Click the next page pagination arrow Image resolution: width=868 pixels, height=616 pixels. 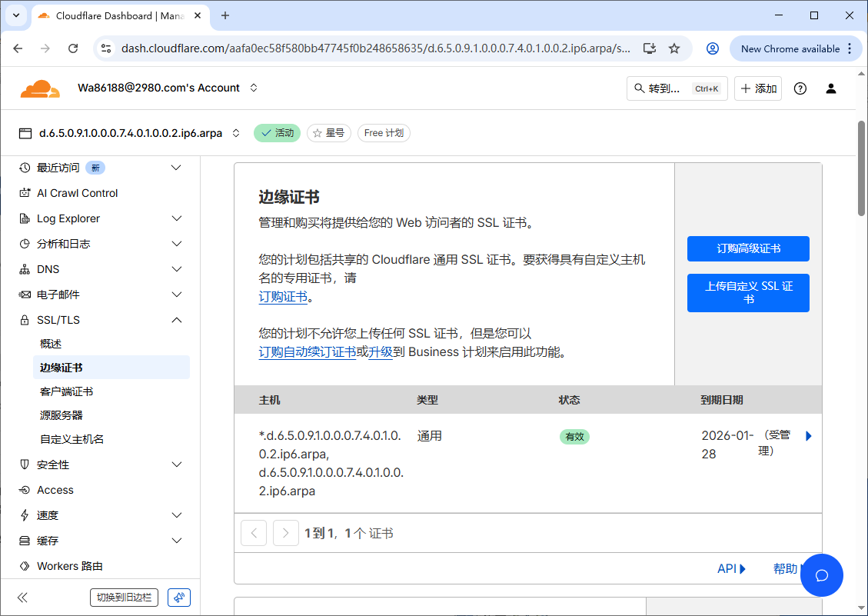click(285, 532)
